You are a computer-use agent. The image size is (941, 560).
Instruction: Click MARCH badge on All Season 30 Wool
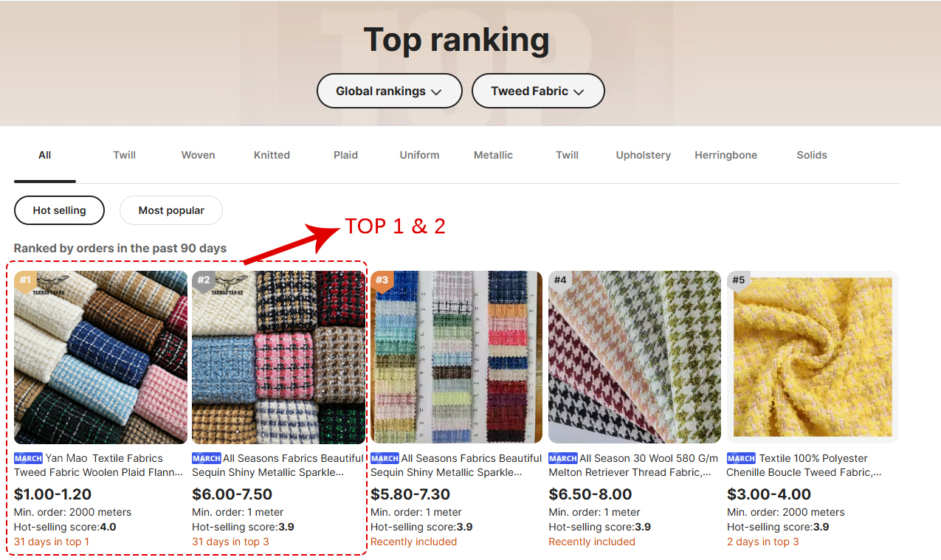click(x=563, y=458)
